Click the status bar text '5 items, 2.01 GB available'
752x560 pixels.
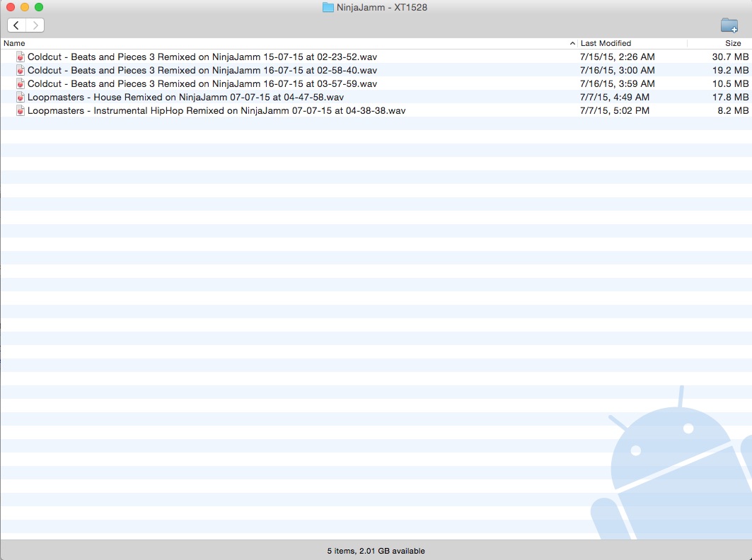point(376,551)
